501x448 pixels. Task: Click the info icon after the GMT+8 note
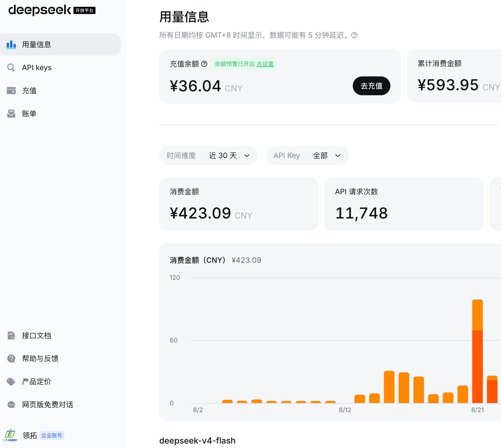pos(354,35)
